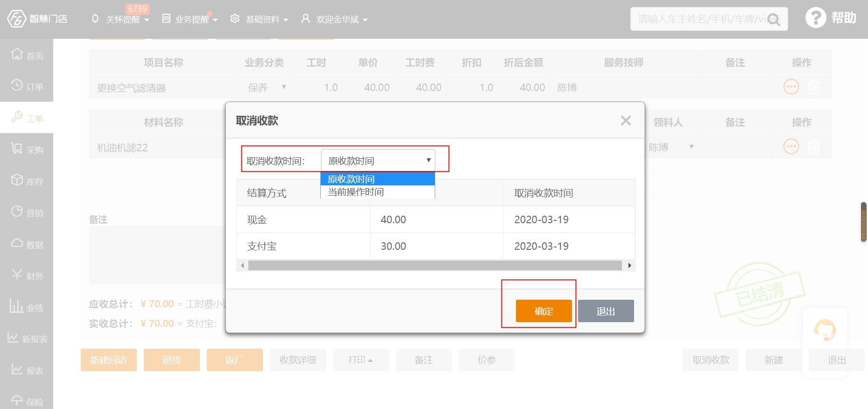Open 业绩 in sidebar
This screenshot has height=409, width=868.
pyautogui.click(x=27, y=307)
